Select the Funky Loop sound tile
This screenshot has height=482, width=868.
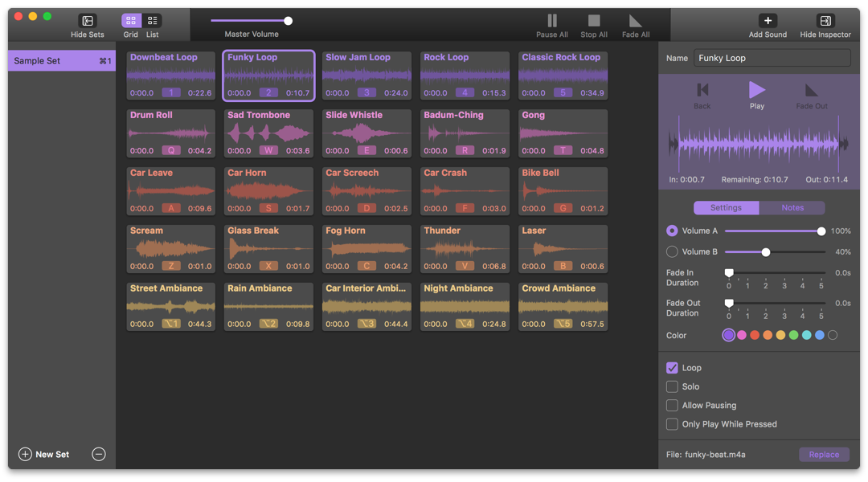(268, 76)
